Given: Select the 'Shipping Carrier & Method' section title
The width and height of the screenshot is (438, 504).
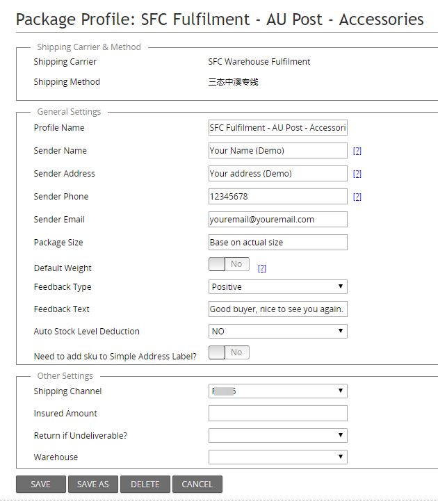Looking at the screenshot, I should pyautogui.click(x=89, y=47).
